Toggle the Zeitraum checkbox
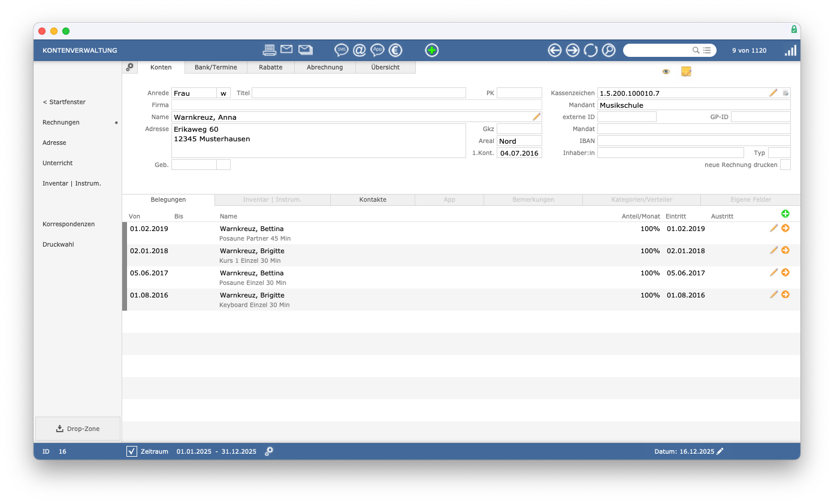Screen dimensions: 834x504 click(x=132, y=451)
